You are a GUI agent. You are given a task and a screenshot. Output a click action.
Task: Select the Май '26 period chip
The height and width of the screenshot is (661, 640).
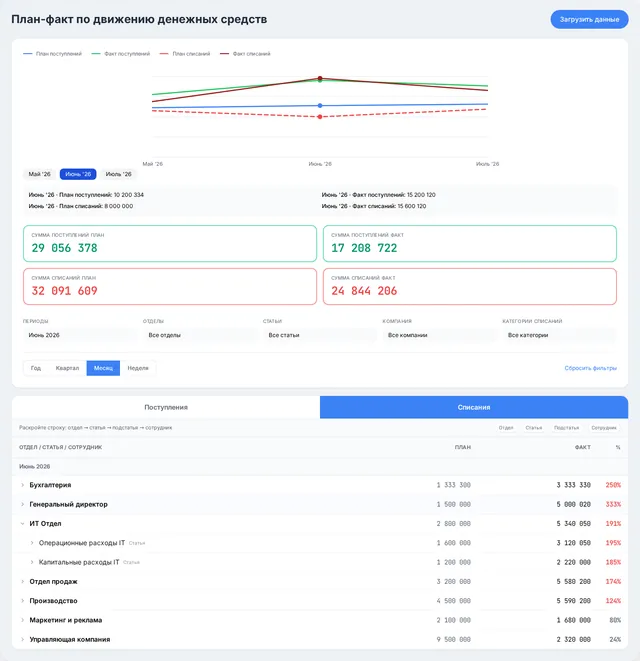[39, 174]
